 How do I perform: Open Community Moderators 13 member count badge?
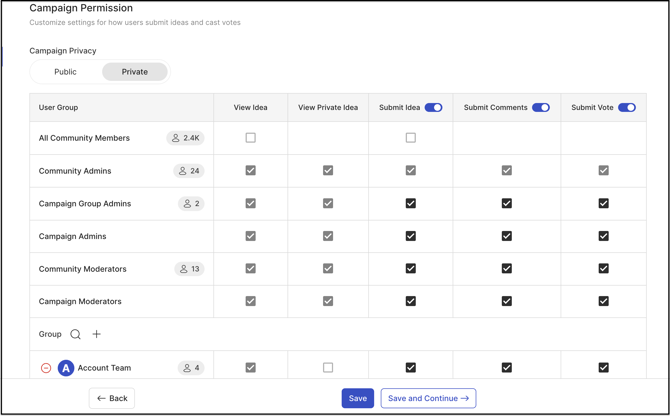(x=188, y=269)
